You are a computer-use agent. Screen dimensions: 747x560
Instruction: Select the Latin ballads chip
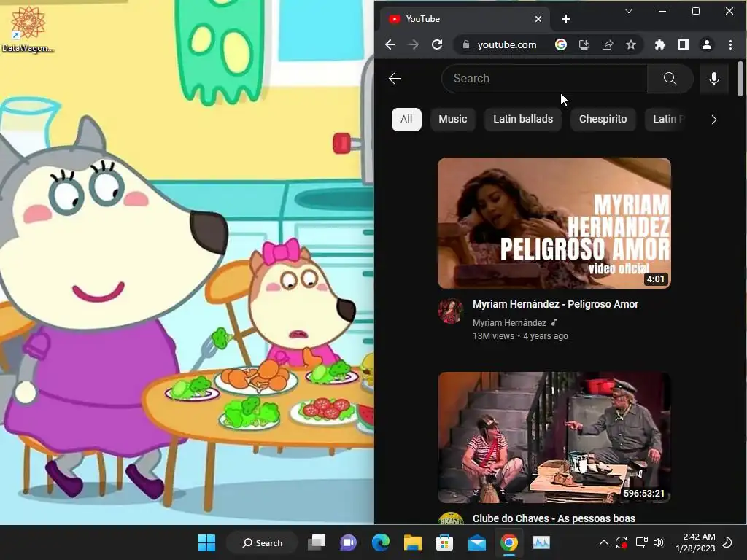pyautogui.click(x=523, y=119)
